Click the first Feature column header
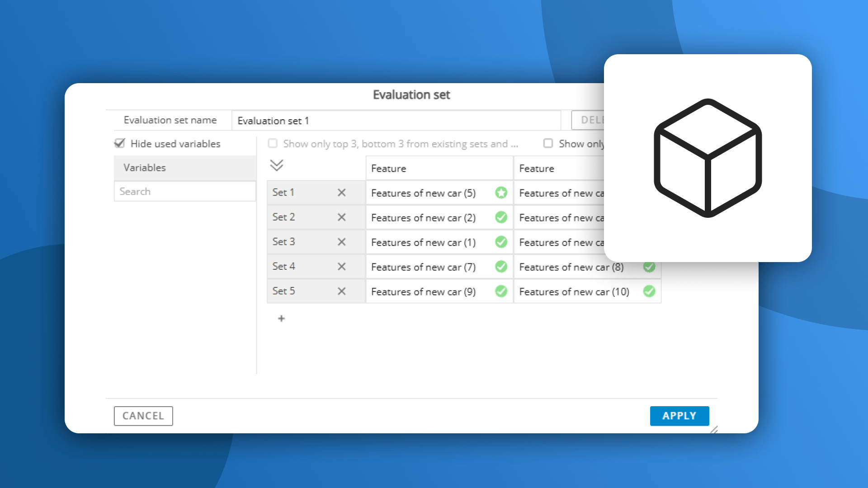Viewport: 868px width, 488px height. click(439, 169)
